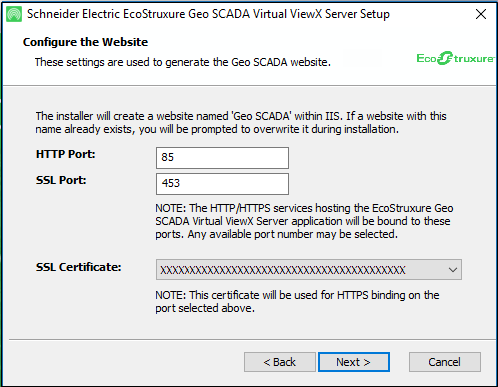Screen dimensions: 498x387
Task: Click the HTTP Port label
Action: tap(65, 154)
